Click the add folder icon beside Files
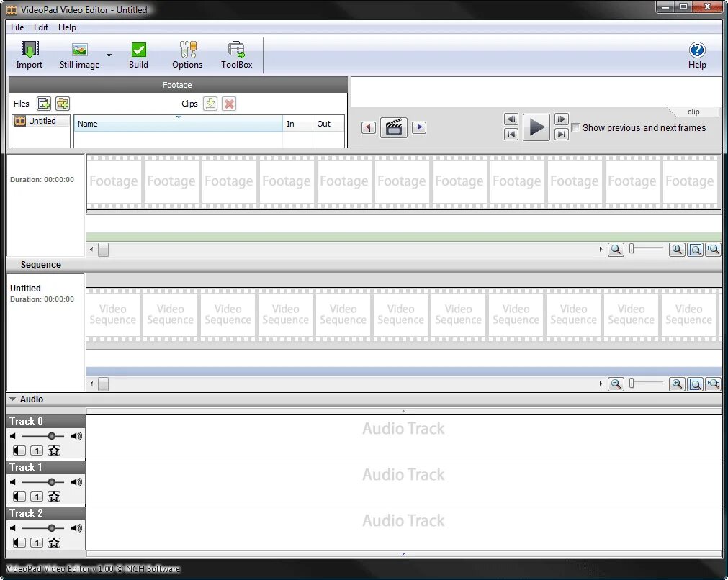 (x=62, y=104)
